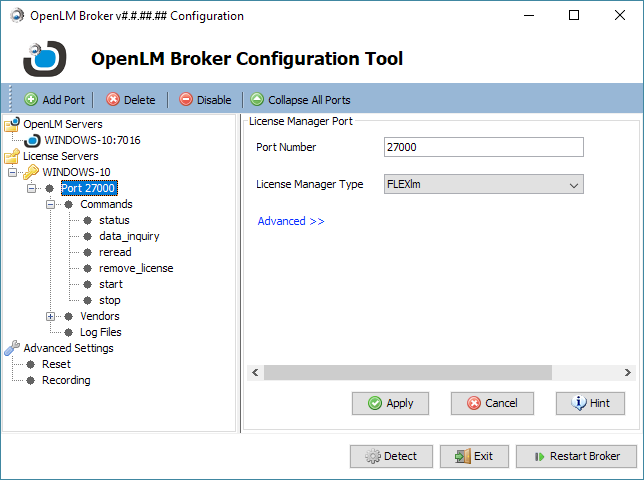Click the Restart Broker button
644x480 pixels.
pyautogui.click(x=576, y=456)
